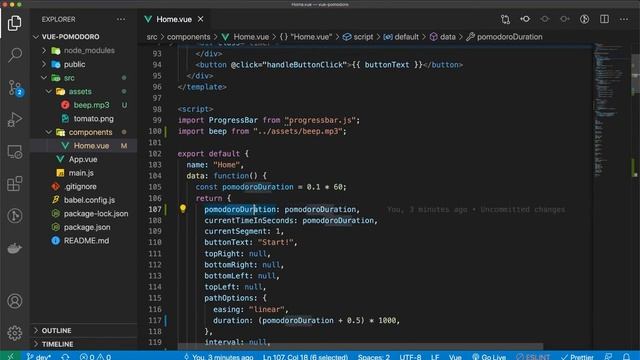This screenshot has height=360, width=640.
Task: Switch to the Home.vue editor tab
Action: point(174,19)
